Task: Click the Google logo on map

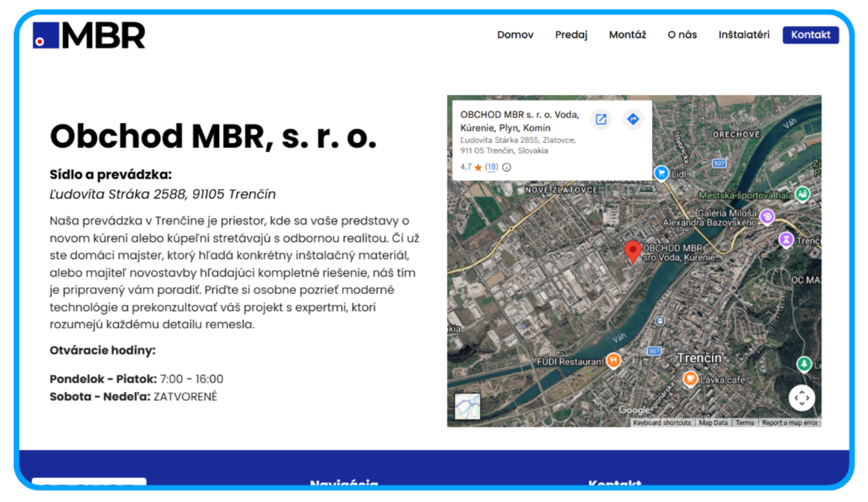Action: 634,410
